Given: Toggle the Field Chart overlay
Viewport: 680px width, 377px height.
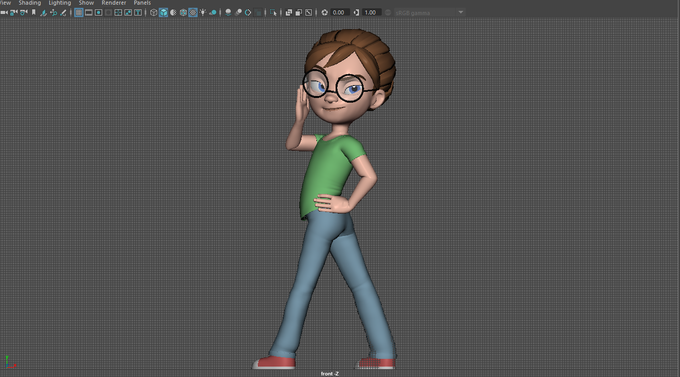Looking at the screenshot, I should point(118,13).
